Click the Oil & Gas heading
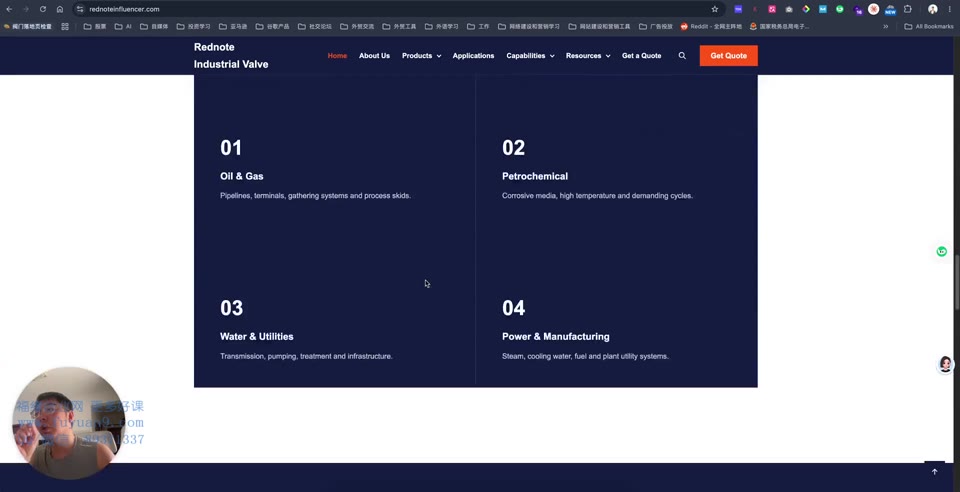Viewport: 960px width, 492px height. click(242, 176)
